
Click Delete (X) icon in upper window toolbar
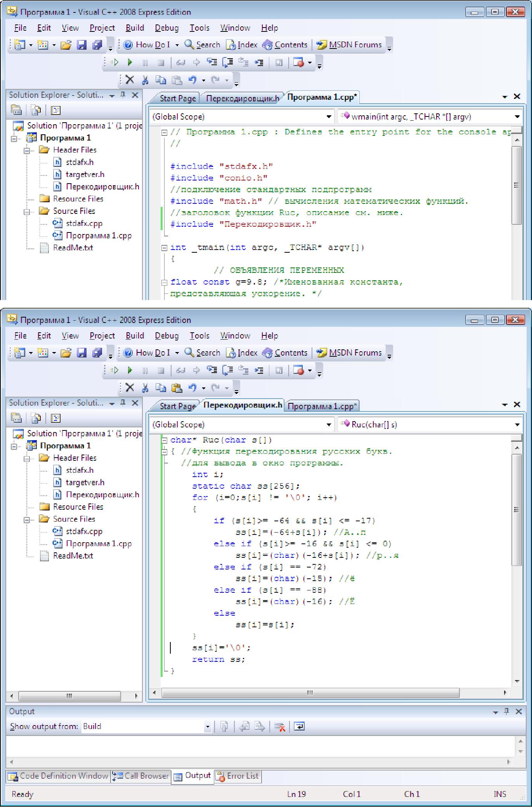[130, 80]
